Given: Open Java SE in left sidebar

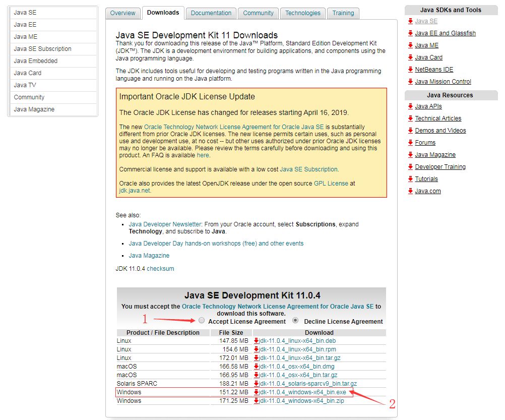Looking at the screenshot, I should (53, 13).
